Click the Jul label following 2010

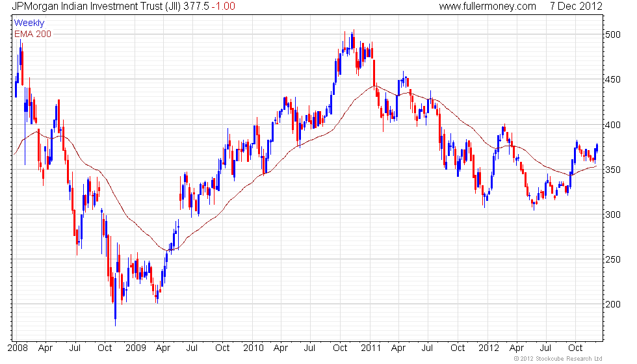tap(309, 348)
